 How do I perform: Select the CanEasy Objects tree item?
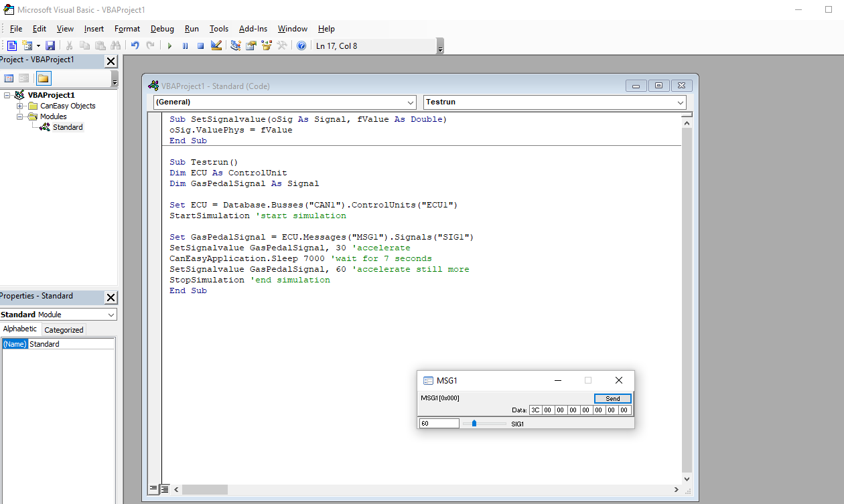point(68,106)
